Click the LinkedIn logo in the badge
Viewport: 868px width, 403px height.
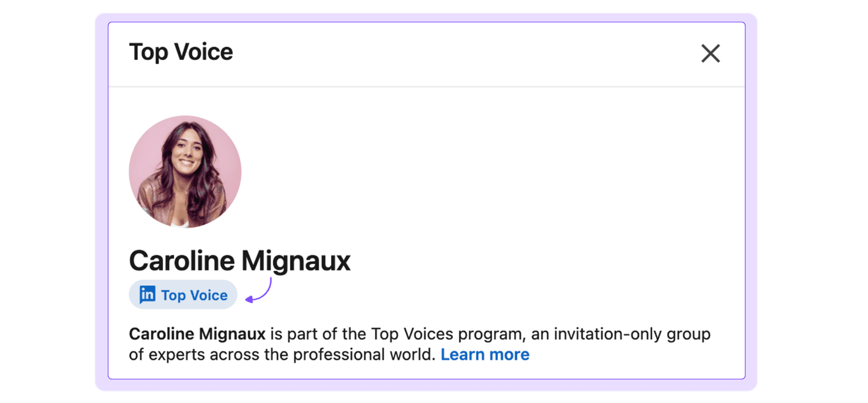pos(147,295)
